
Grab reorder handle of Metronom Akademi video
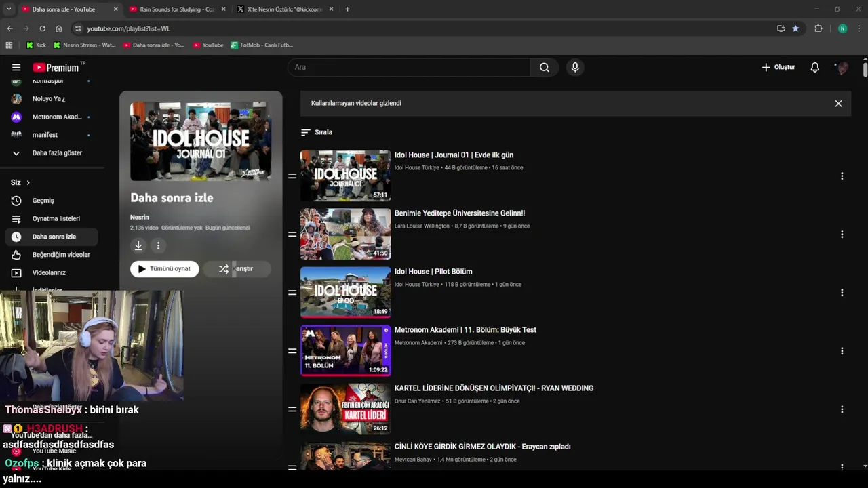[x=292, y=350]
